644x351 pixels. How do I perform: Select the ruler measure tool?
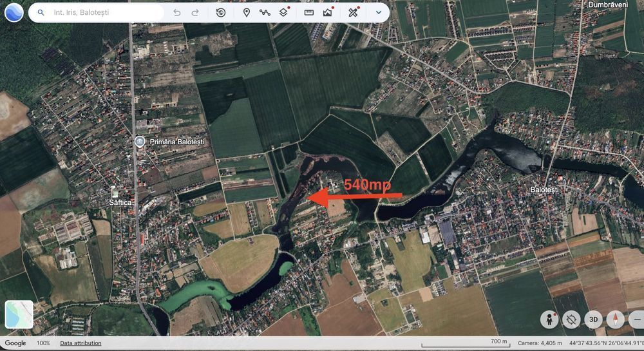[x=309, y=13]
